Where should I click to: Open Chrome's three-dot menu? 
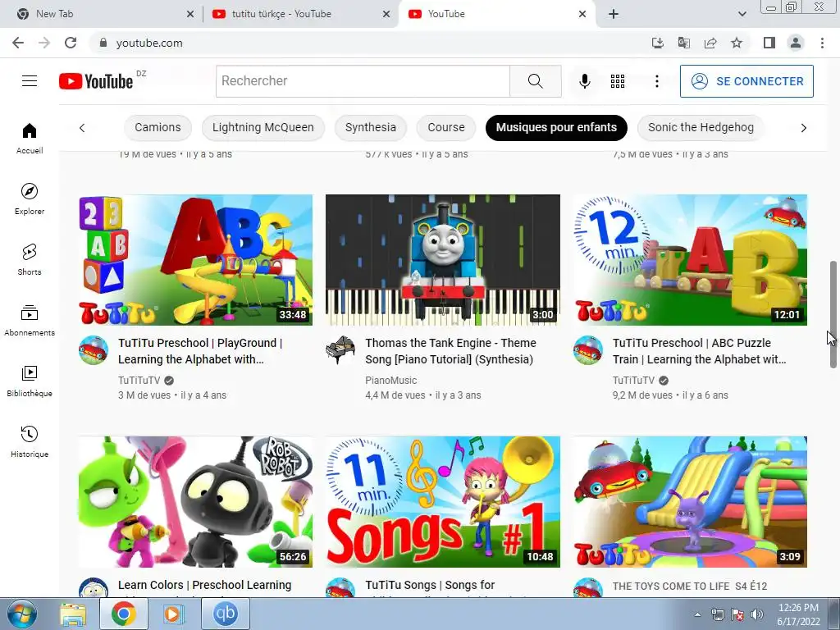[x=822, y=43]
